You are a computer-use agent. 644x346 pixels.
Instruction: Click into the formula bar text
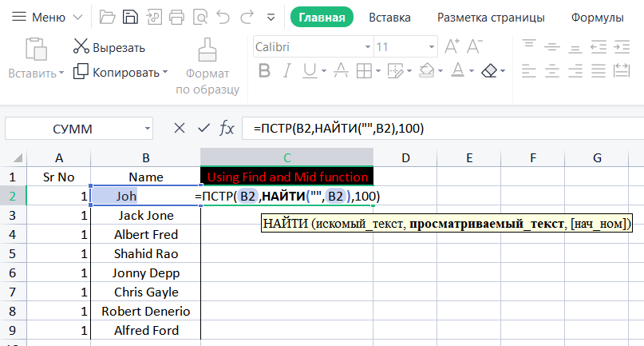(x=339, y=129)
